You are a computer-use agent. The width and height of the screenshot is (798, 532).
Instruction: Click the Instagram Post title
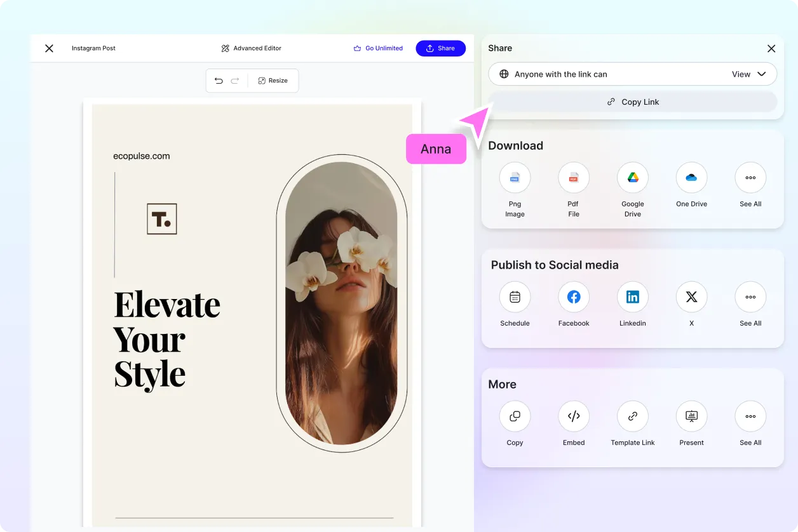point(93,48)
